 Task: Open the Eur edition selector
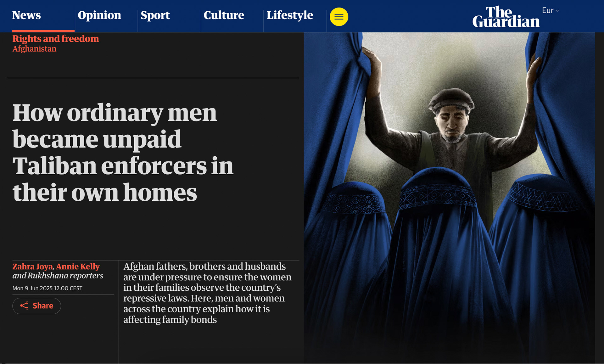pyautogui.click(x=550, y=10)
